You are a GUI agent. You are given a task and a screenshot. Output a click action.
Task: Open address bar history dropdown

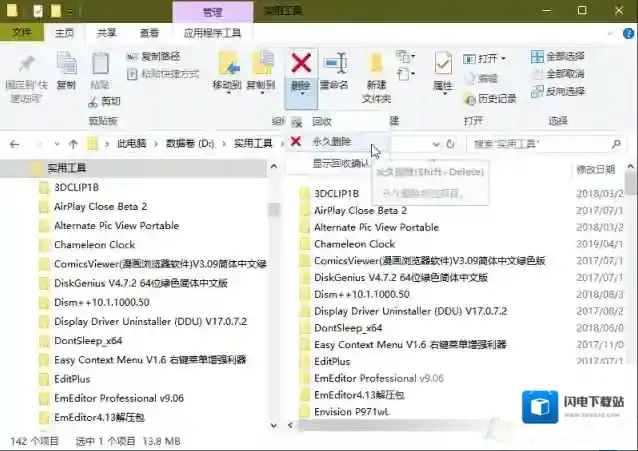[435, 144]
